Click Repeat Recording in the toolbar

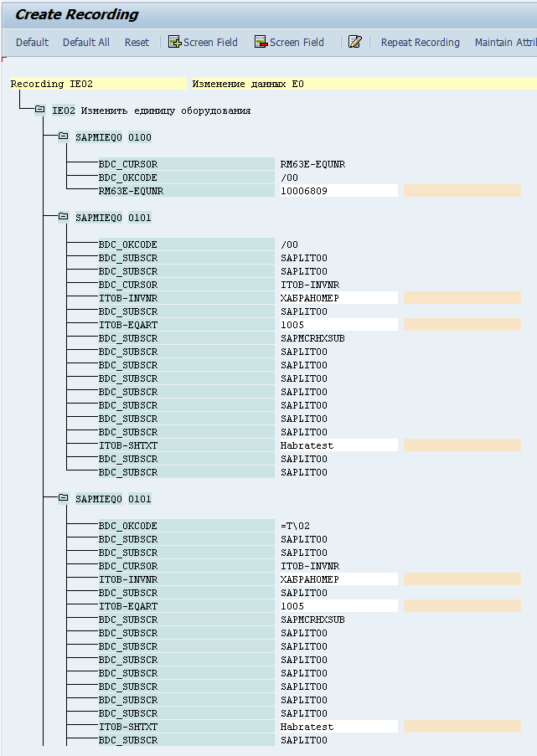tap(420, 42)
